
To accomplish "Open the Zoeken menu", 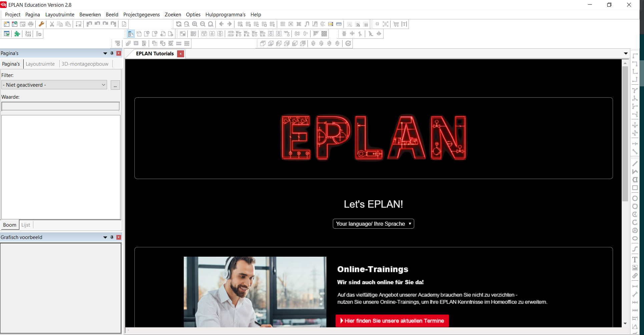I will [173, 14].
